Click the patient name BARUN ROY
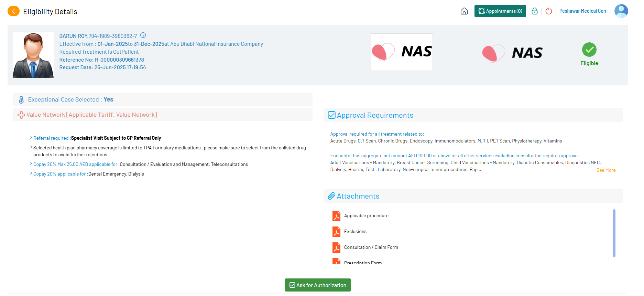This screenshot has width=644, height=296. [73, 36]
